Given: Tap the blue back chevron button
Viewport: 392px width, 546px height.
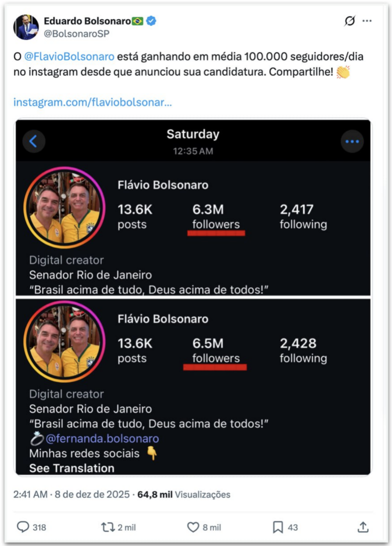Looking at the screenshot, I should (34, 141).
